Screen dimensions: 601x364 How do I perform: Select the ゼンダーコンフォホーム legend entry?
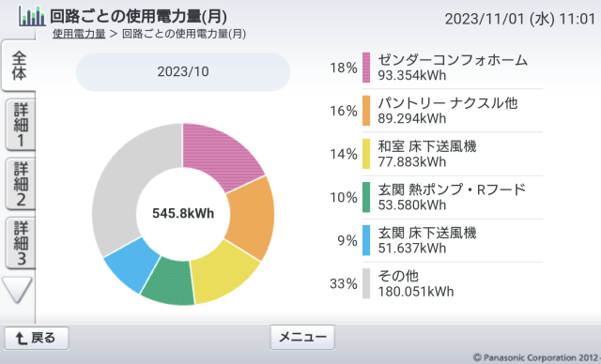point(453,68)
